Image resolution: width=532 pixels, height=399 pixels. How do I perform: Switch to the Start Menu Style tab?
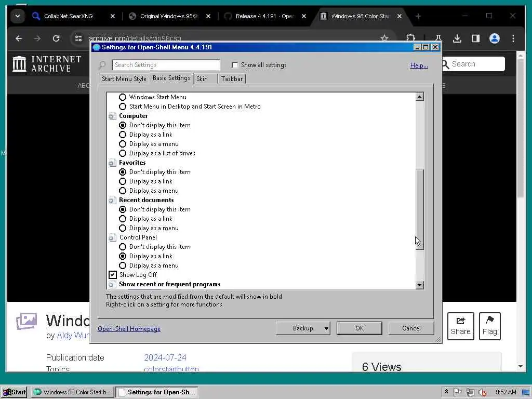[x=124, y=79]
